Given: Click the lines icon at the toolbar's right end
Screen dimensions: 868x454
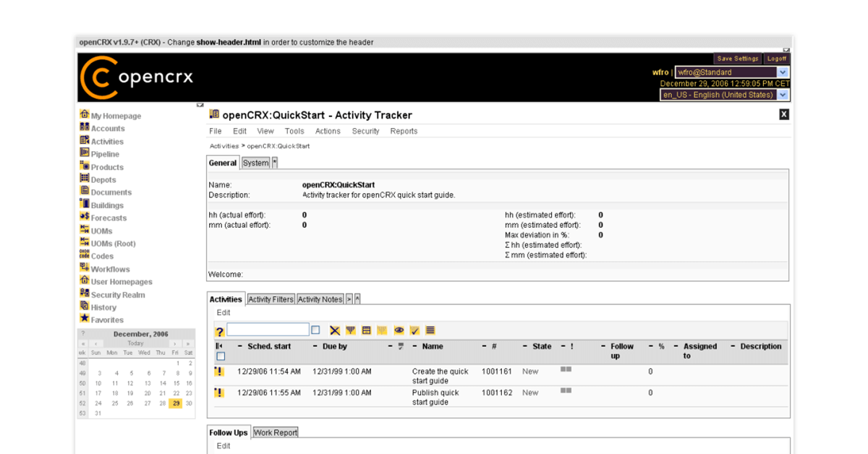Looking at the screenshot, I should click(x=430, y=330).
